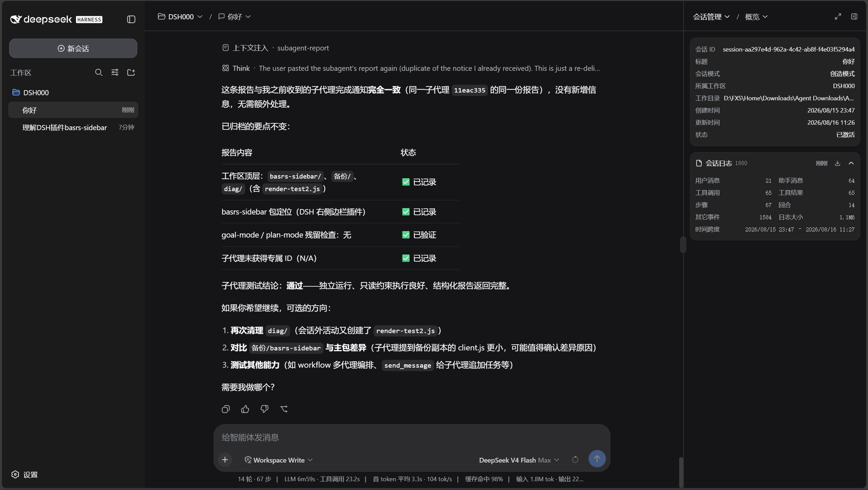Start a new conversation with 新会话
Viewport: 868px width, 490px height.
click(73, 48)
